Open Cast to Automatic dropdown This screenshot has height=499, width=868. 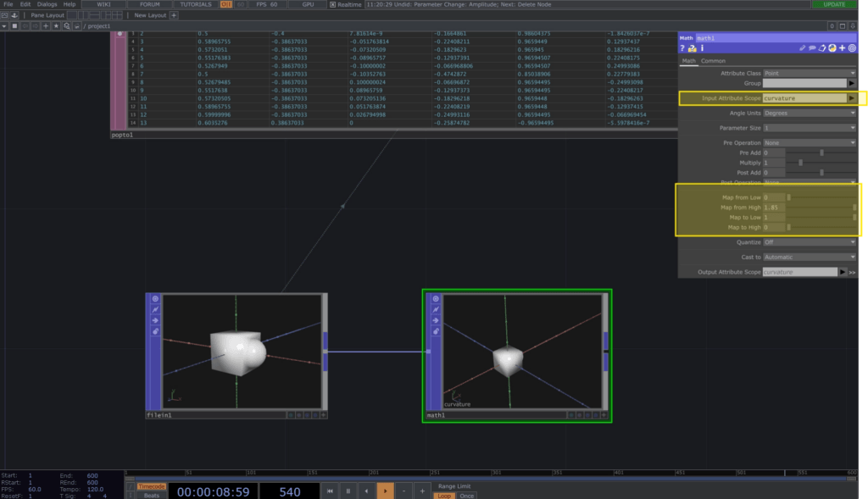tap(810, 258)
